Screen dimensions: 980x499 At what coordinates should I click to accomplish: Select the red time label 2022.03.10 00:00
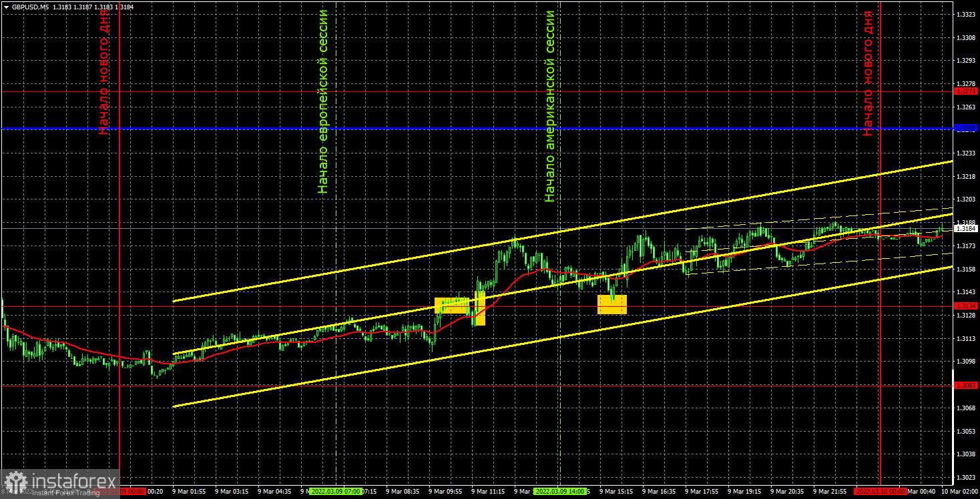click(881, 491)
